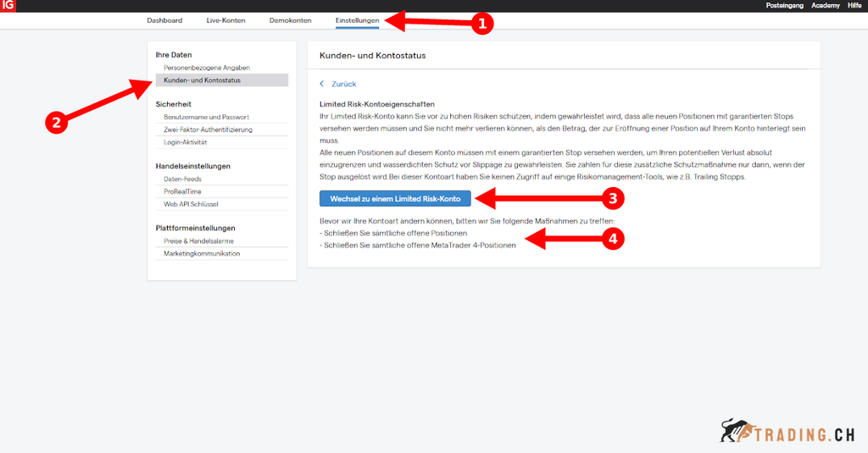Open the Dashboard tab
868x453 pixels.
click(x=164, y=20)
